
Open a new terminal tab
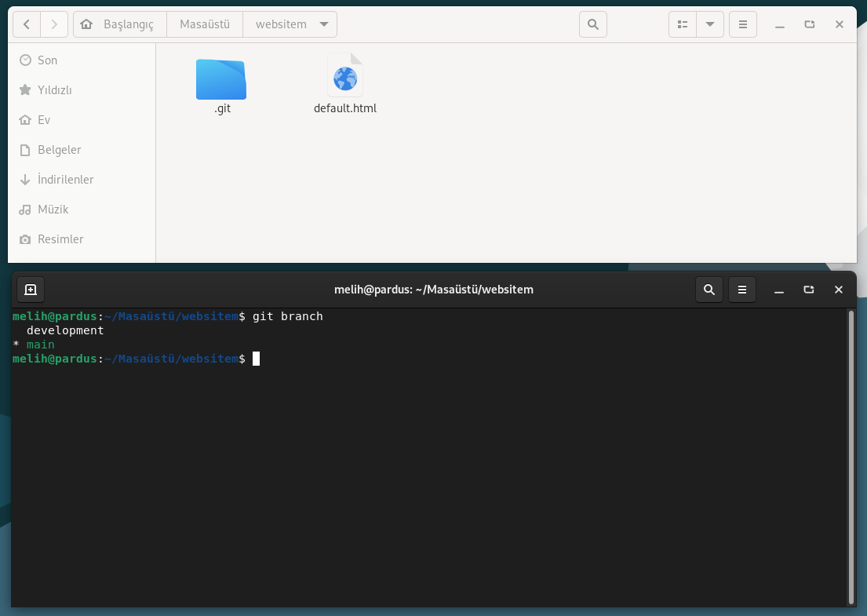pyautogui.click(x=31, y=290)
